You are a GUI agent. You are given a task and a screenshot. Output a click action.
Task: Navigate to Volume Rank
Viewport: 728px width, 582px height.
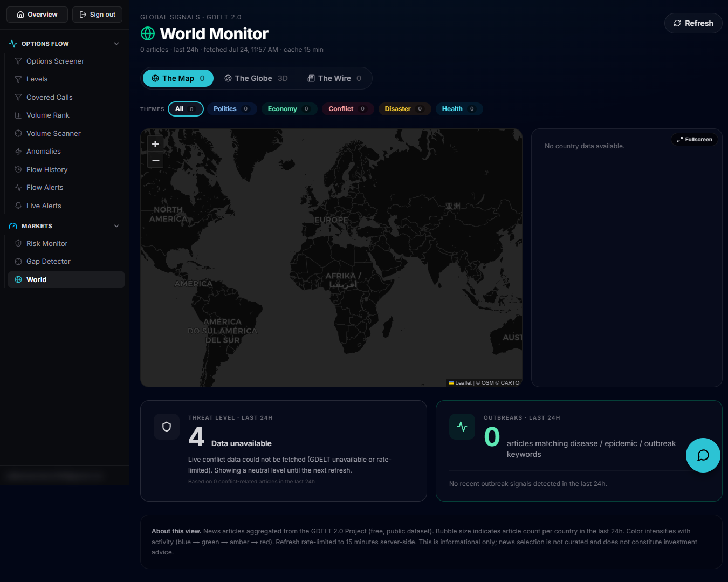click(x=66, y=115)
